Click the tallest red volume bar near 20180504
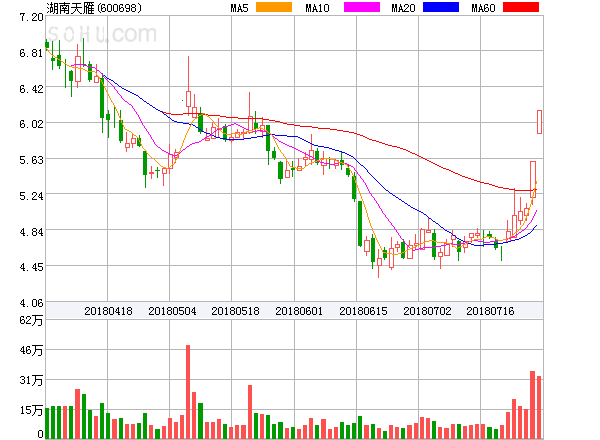 pos(188,392)
